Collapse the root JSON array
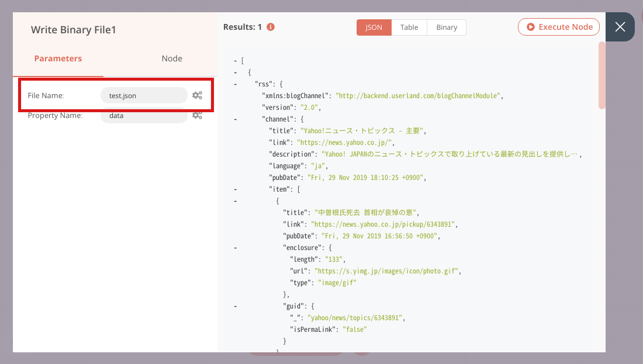 click(x=235, y=60)
